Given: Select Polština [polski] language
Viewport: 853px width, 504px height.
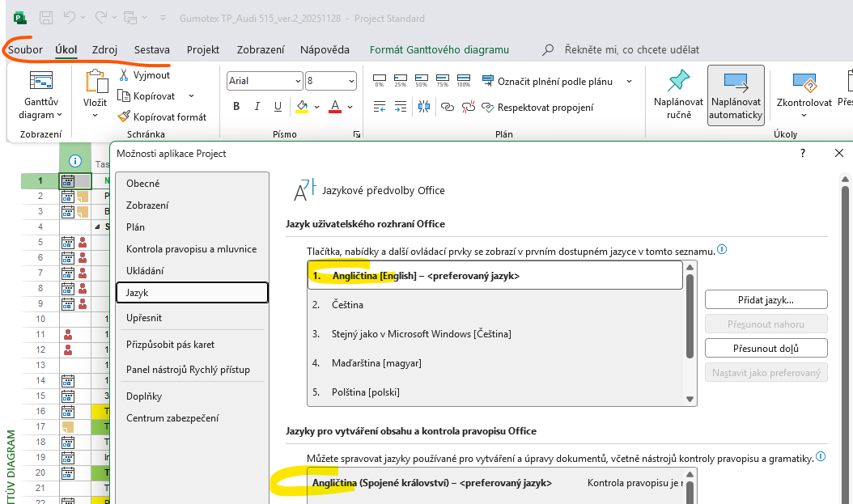Looking at the screenshot, I should 495,392.
